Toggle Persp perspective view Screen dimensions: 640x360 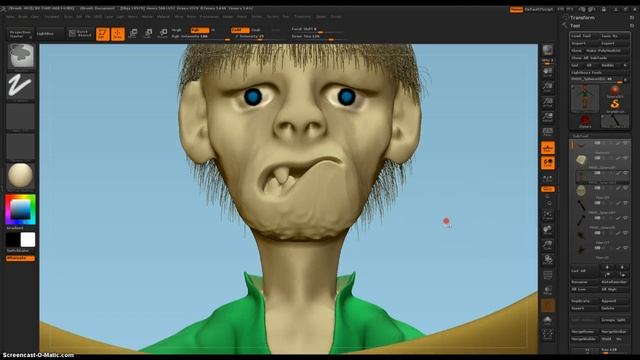[x=548, y=132]
